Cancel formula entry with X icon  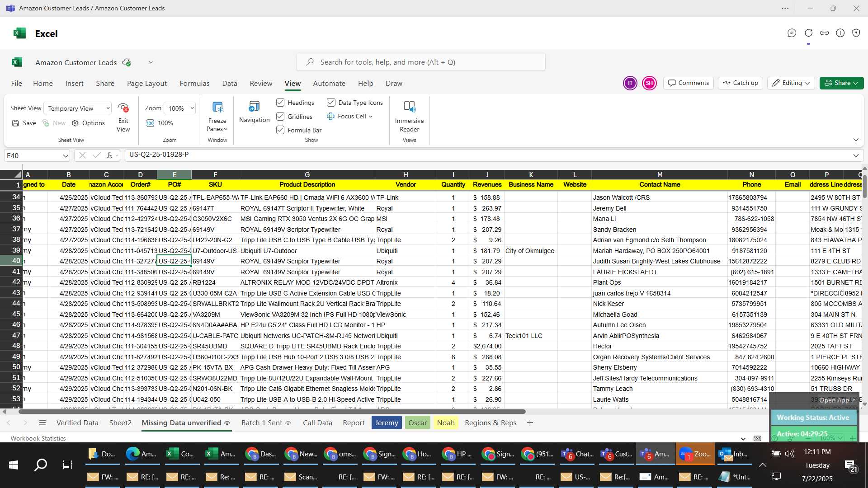(x=82, y=155)
